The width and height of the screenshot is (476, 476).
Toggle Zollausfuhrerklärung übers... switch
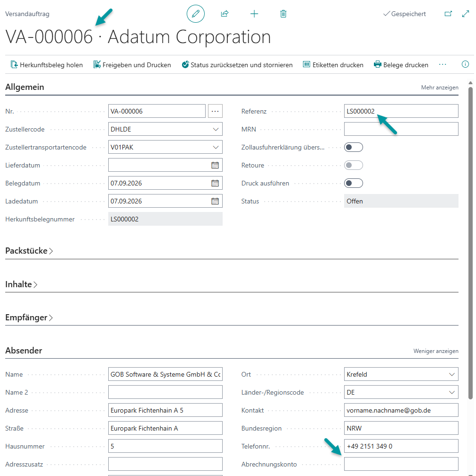pyautogui.click(x=354, y=147)
